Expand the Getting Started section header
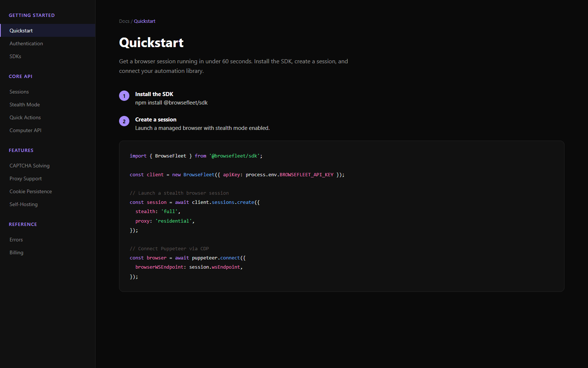 pyautogui.click(x=32, y=15)
